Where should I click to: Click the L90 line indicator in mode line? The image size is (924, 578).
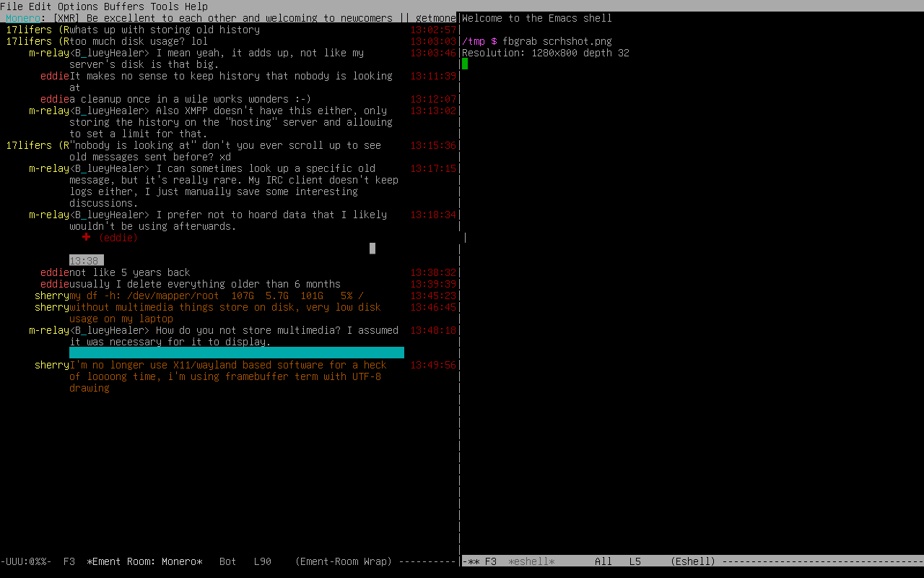click(263, 561)
